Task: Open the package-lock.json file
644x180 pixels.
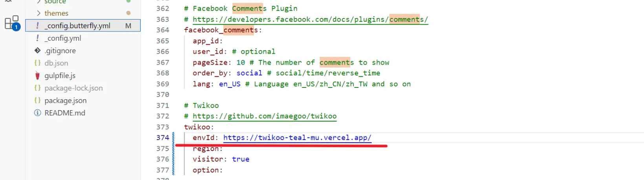Action: (73, 88)
